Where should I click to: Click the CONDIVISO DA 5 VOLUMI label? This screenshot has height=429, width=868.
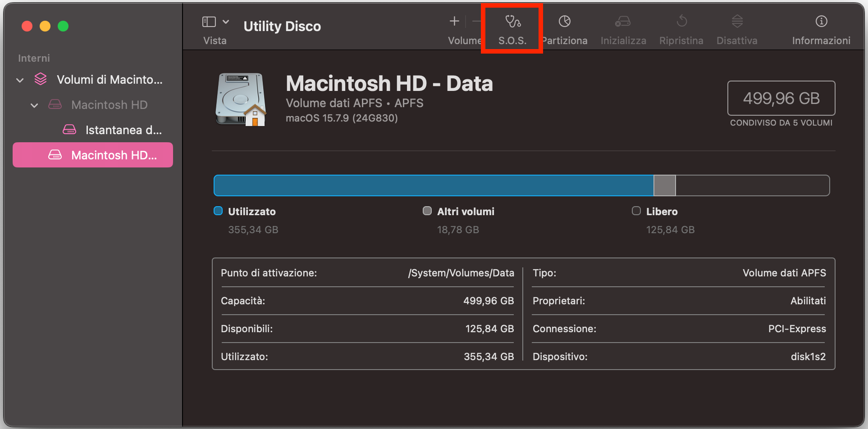click(781, 123)
